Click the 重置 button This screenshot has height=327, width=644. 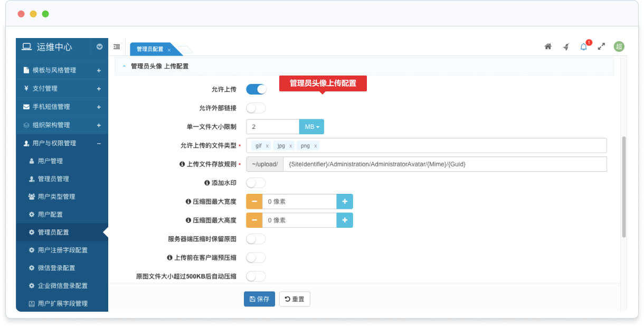coord(295,299)
